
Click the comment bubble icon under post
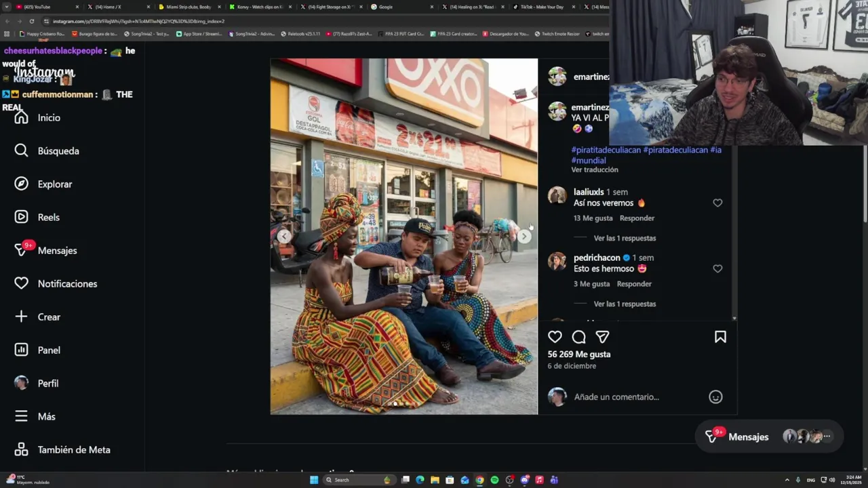click(x=578, y=337)
